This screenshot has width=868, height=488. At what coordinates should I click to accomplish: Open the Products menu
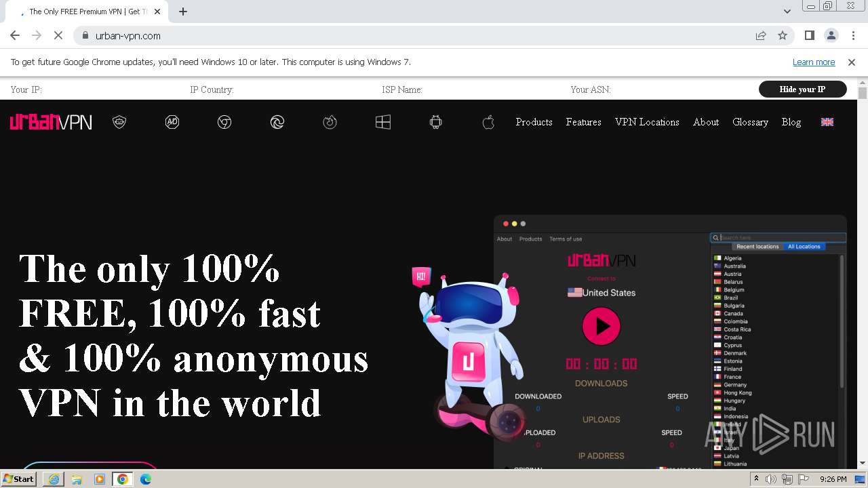point(534,122)
